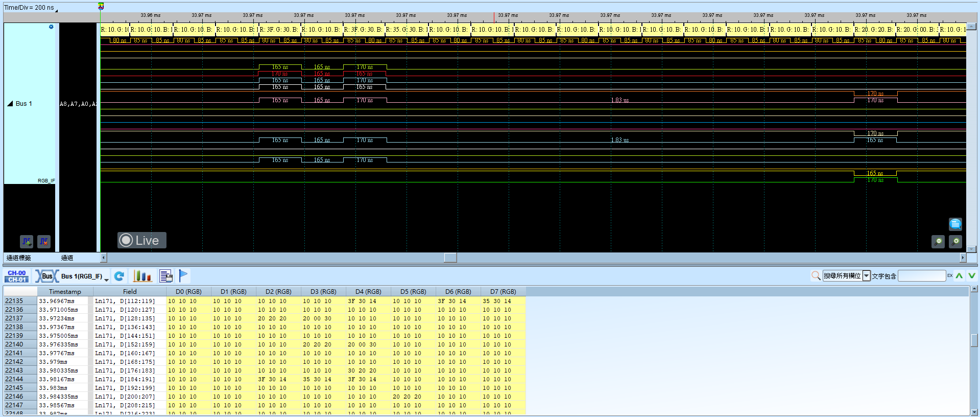Click the search magnifier icon
The height and width of the screenshot is (417, 980).
[x=816, y=276]
